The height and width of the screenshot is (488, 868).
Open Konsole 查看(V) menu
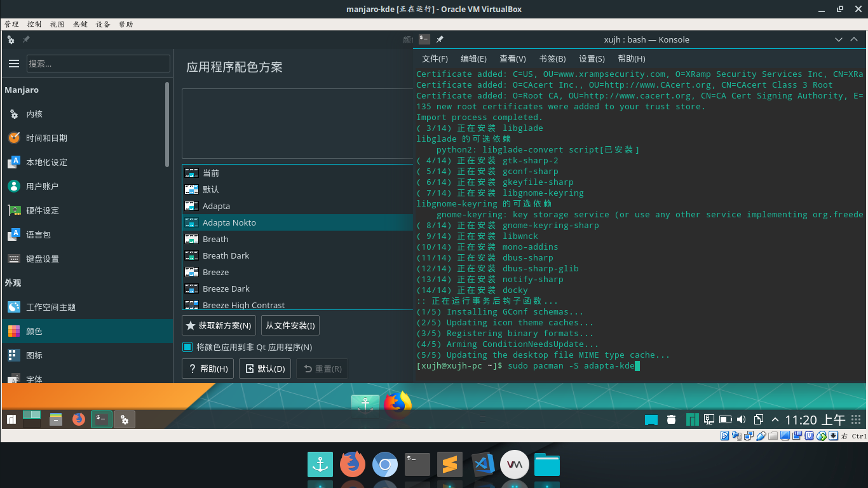[x=513, y=58]
